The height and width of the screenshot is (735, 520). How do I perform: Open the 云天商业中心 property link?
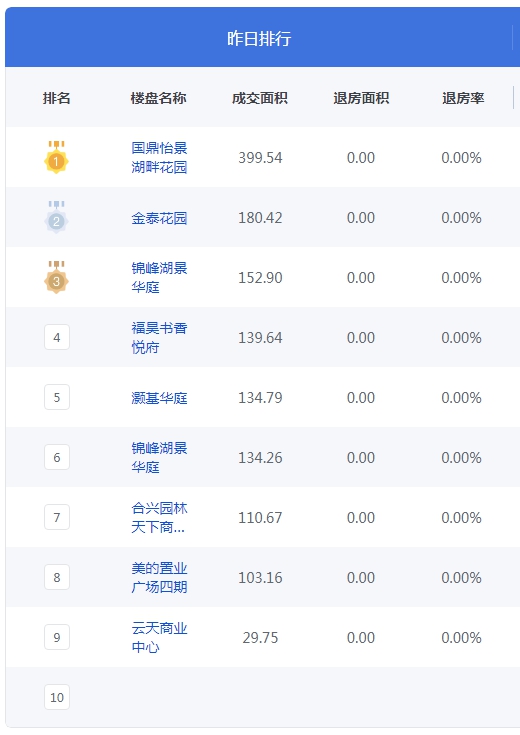tap(159, 638)
